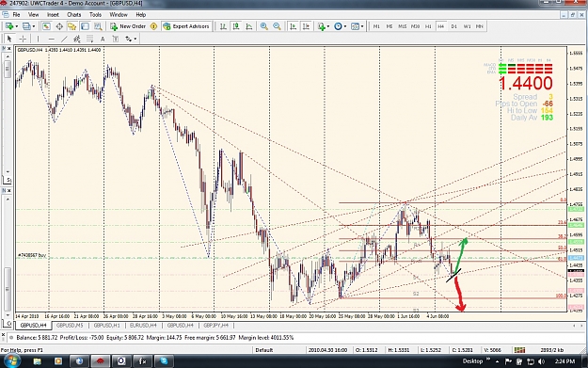588x368 pixels.
Task: Toggle the Navigator window icon
Action: pyautogui.click(x=72, y=26)
